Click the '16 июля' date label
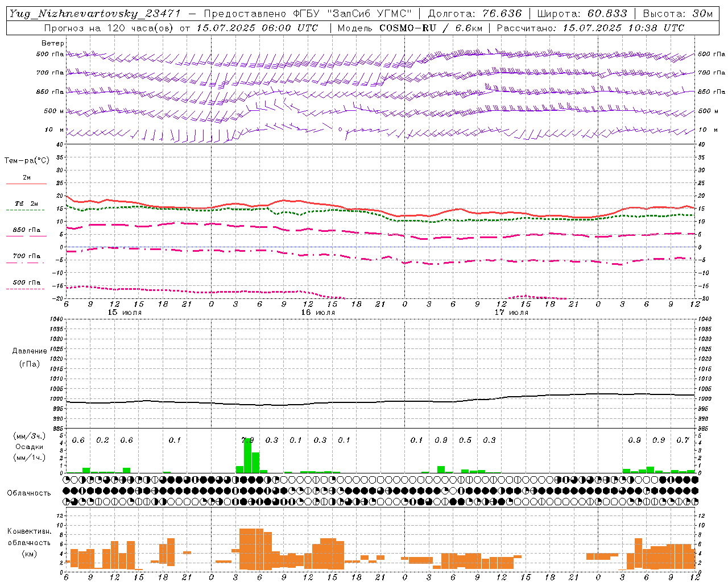This screenshot has width=728, height=582. (318, 313)
